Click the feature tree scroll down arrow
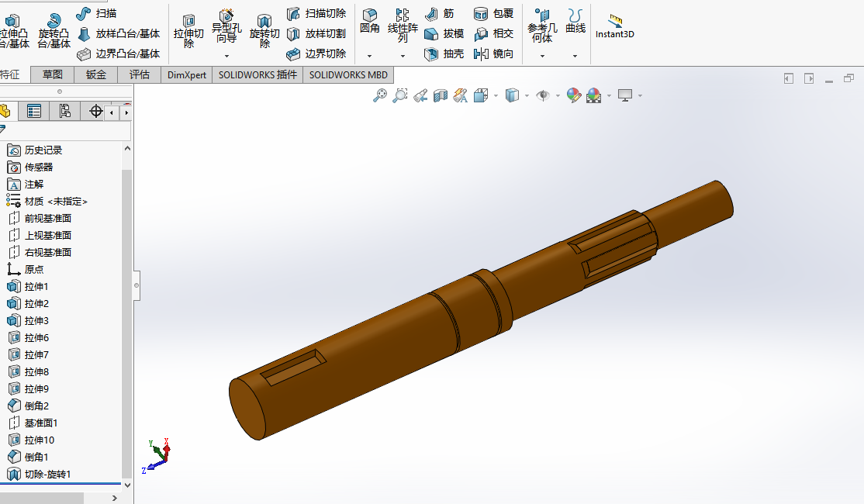This screenshot has width=864, height=504. pos(127,485)
